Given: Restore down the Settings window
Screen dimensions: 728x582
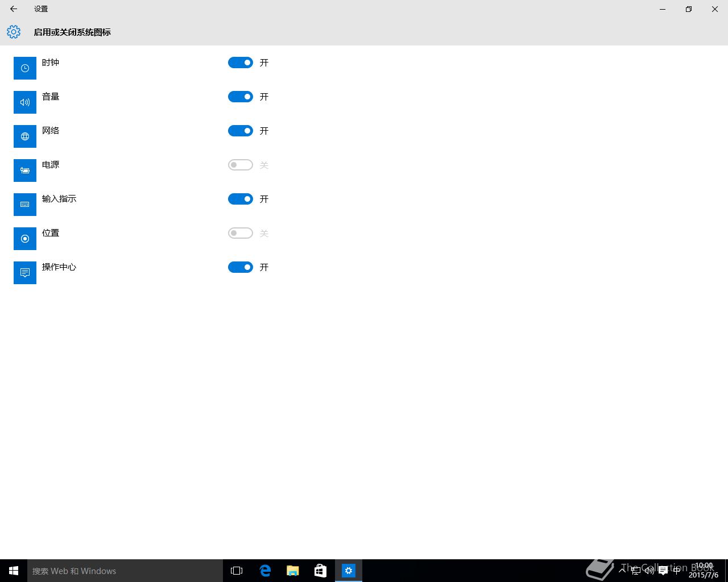Looking at the screenshot, I should pyautogui.click(x=689, y=9).
